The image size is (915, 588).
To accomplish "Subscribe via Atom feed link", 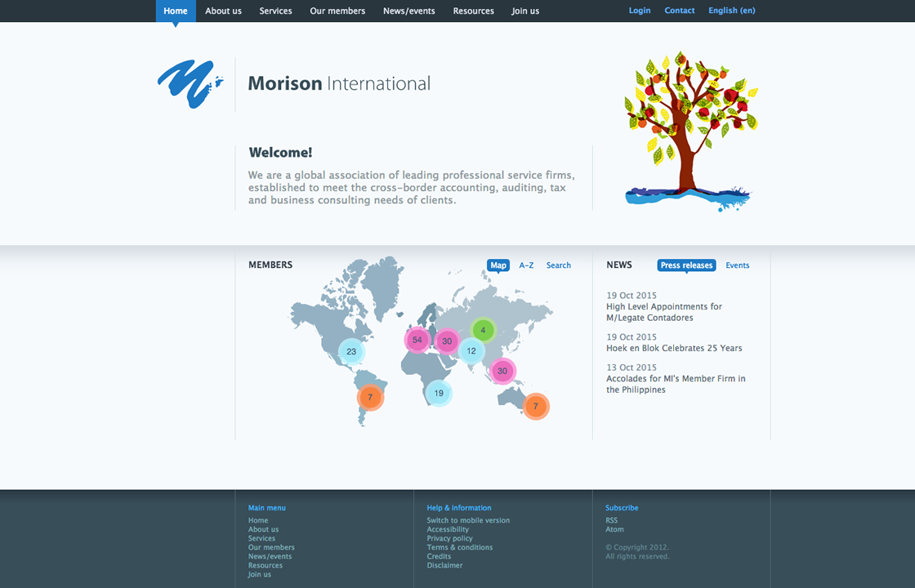I will click(614, 530).
